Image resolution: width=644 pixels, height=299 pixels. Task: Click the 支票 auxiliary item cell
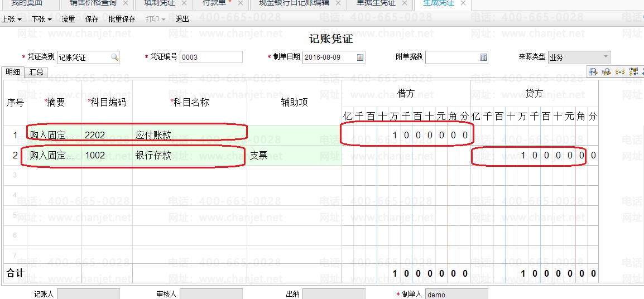point(295,155)
